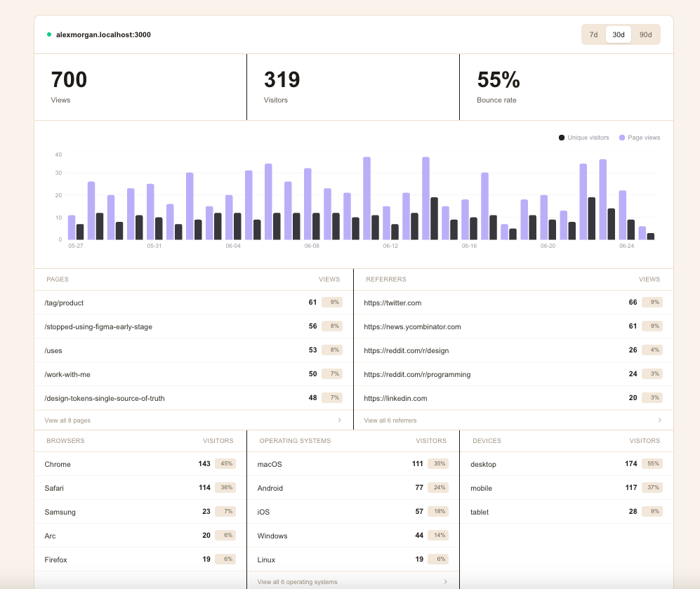700x589 pixels.
Task: Switch the range to 90d
Action: point(645,34)
